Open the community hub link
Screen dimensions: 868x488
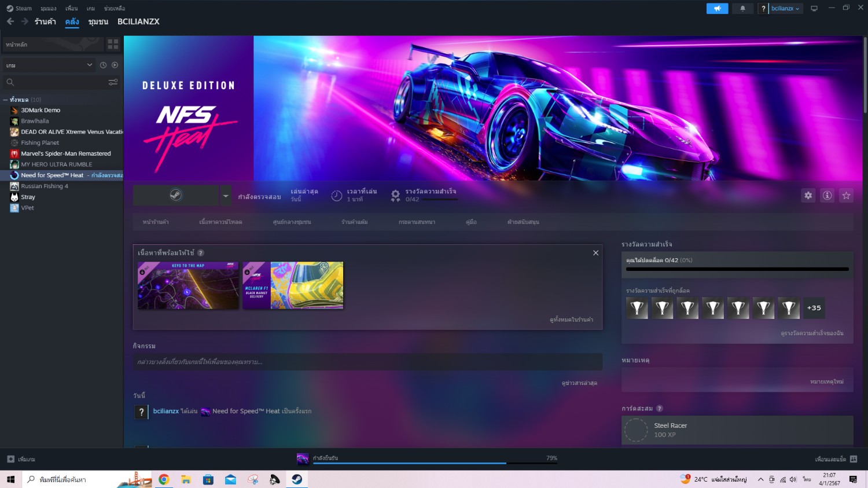[292, 222]
